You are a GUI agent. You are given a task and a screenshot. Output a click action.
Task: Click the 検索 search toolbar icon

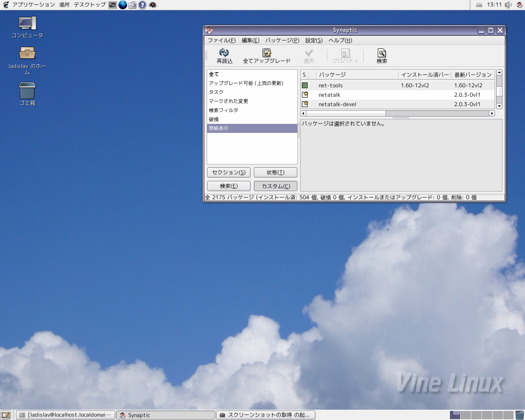(x=382, y=53)
